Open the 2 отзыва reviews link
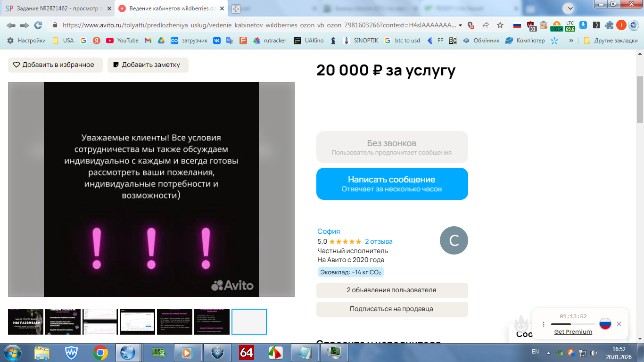Viewport: 644px width, 362px height. (379, 241)
